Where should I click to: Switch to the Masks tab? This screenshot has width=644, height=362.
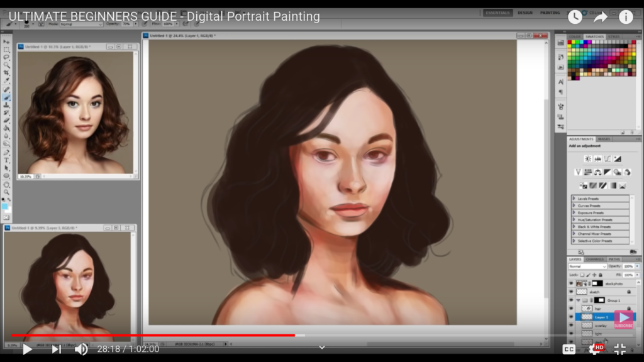pos(604,139)
